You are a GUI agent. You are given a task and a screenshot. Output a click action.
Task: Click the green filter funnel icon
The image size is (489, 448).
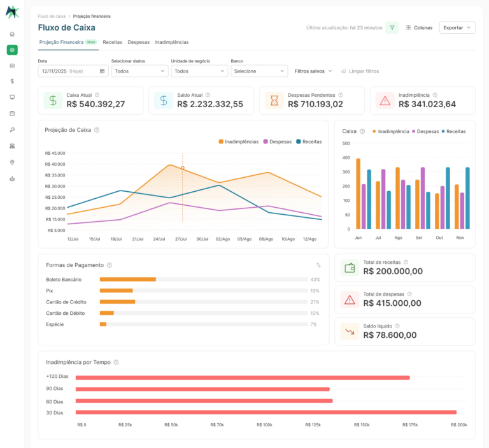392,27
